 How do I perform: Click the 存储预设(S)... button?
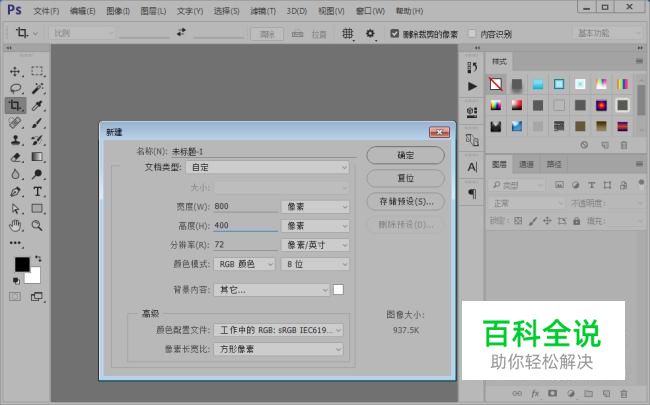405,201
